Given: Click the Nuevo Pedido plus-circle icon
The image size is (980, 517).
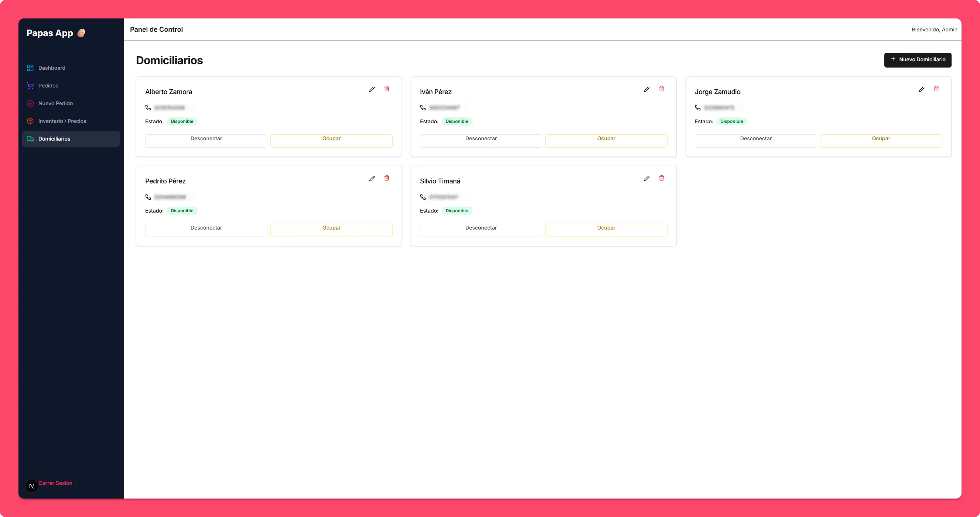Looking at the screenshot, I should 30,103.
